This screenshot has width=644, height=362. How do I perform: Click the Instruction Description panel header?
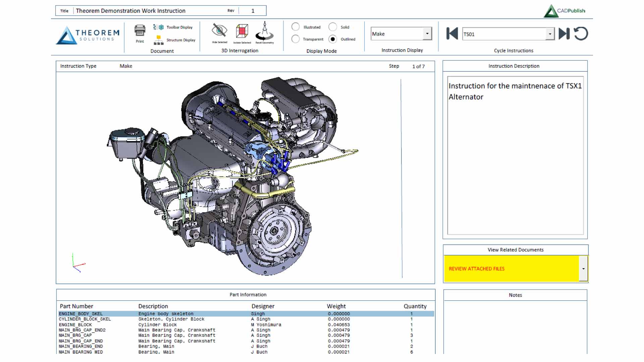[515, 66]
